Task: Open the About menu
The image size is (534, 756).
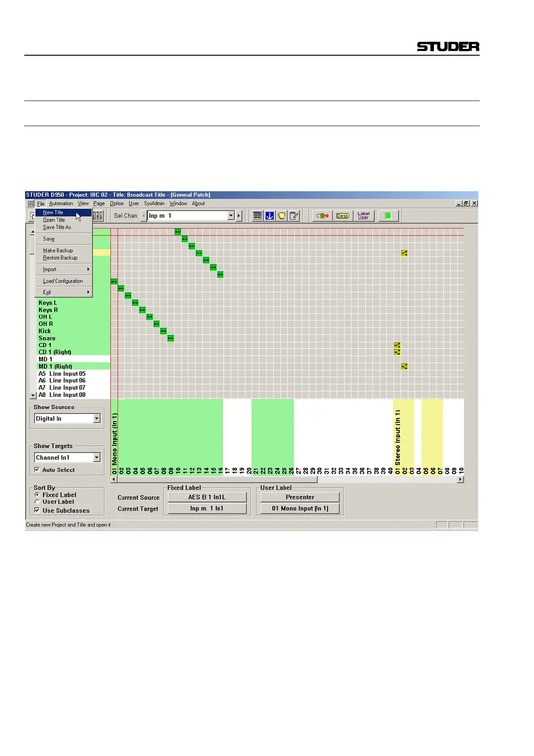Action: (x=198, y=203)
